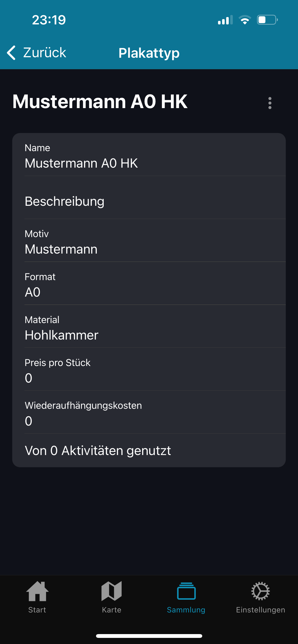Tap the back chevron arrow icon
The height and width of the screenshot is (644, 298).
(x=11, y=53)
